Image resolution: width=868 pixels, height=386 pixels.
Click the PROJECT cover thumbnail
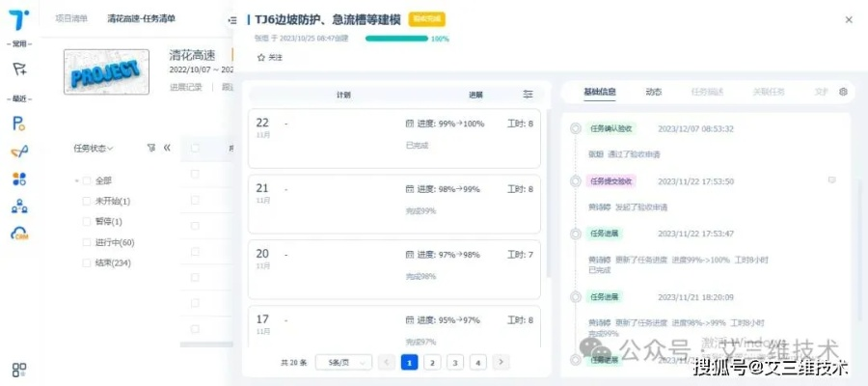click(106, 72)
